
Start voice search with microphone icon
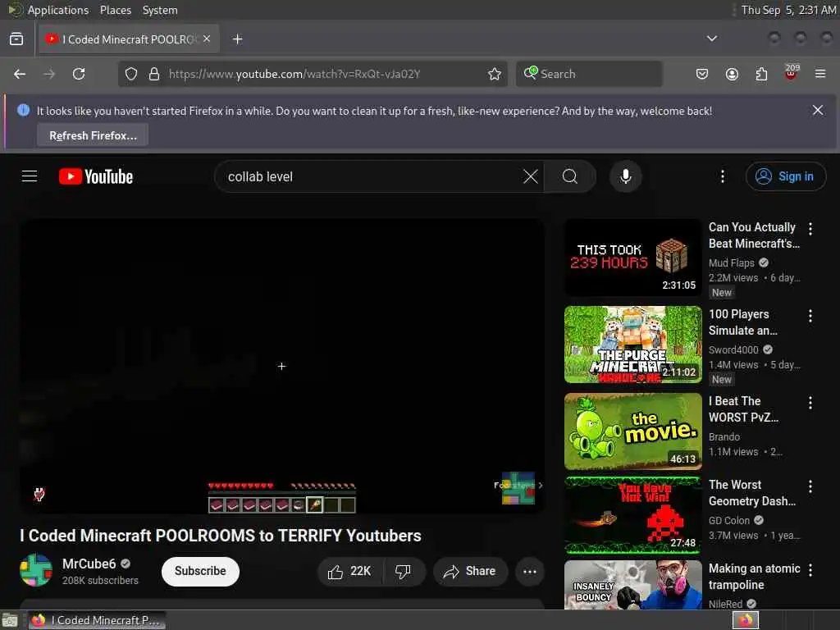coord(625,176)
